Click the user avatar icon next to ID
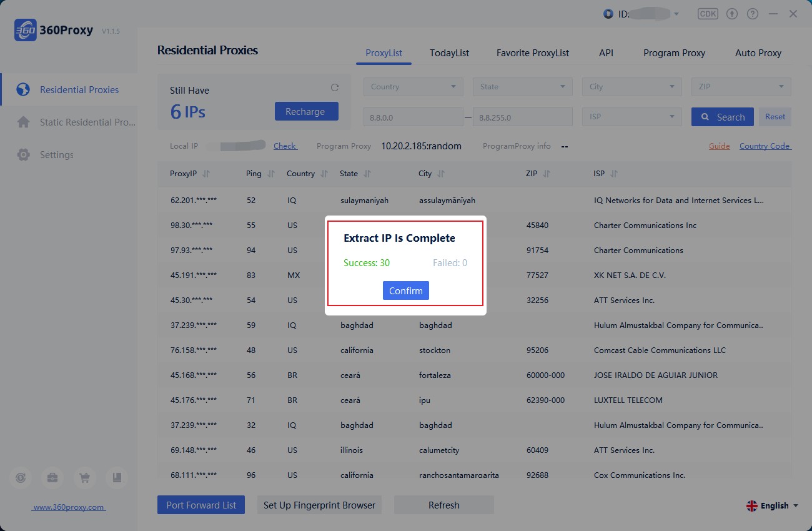Viewport: 812px width, 531px height. [608, 14]
